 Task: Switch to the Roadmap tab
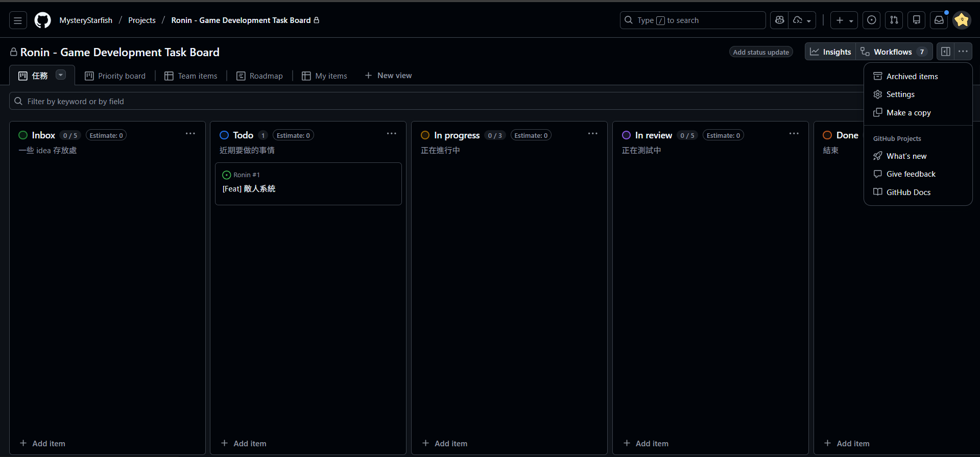(x=259, y=76)
